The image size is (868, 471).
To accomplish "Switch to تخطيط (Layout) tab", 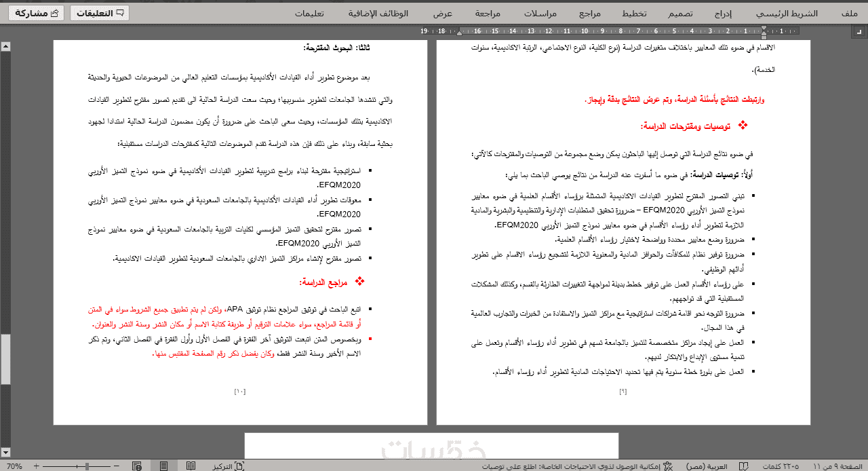I will coord(635,13).
